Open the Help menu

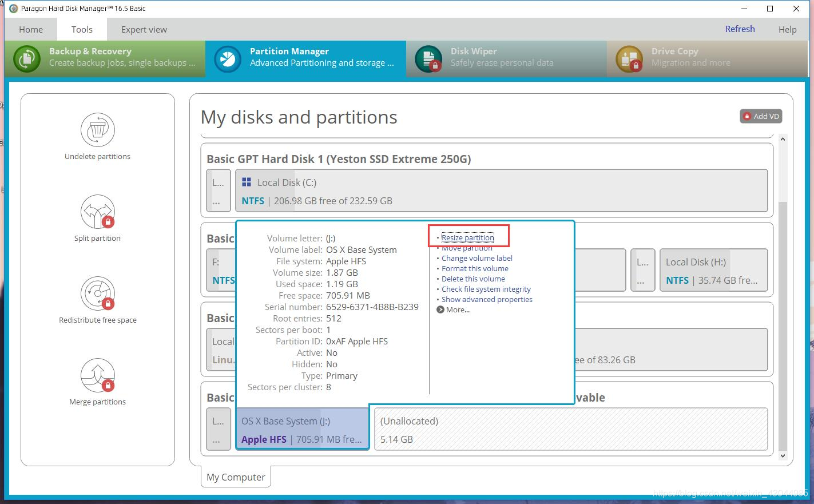pos(787,30)
